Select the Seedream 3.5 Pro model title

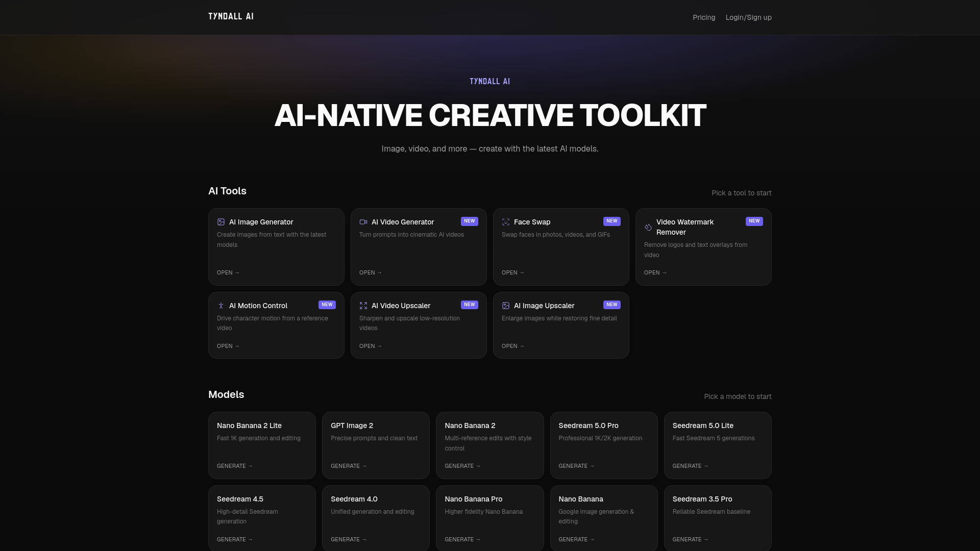pos(702,499)
